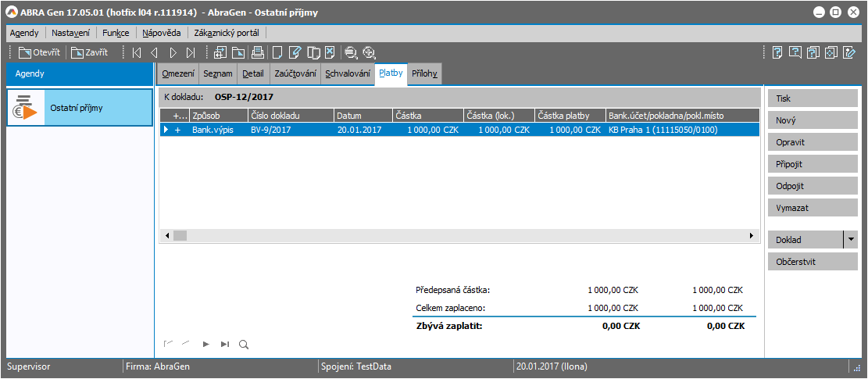Open the Nastavení menu
The height and width of the screenshot is (379, 868).
coord(70,33)
